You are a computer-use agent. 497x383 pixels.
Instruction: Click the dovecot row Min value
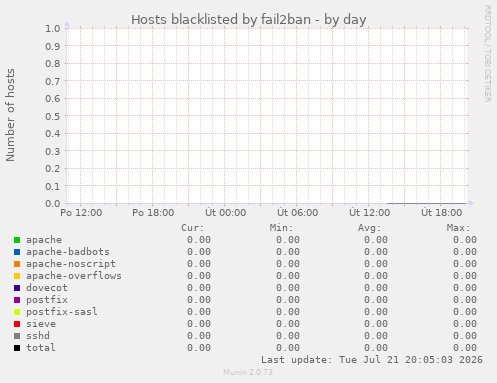click(x=288, y=288)
